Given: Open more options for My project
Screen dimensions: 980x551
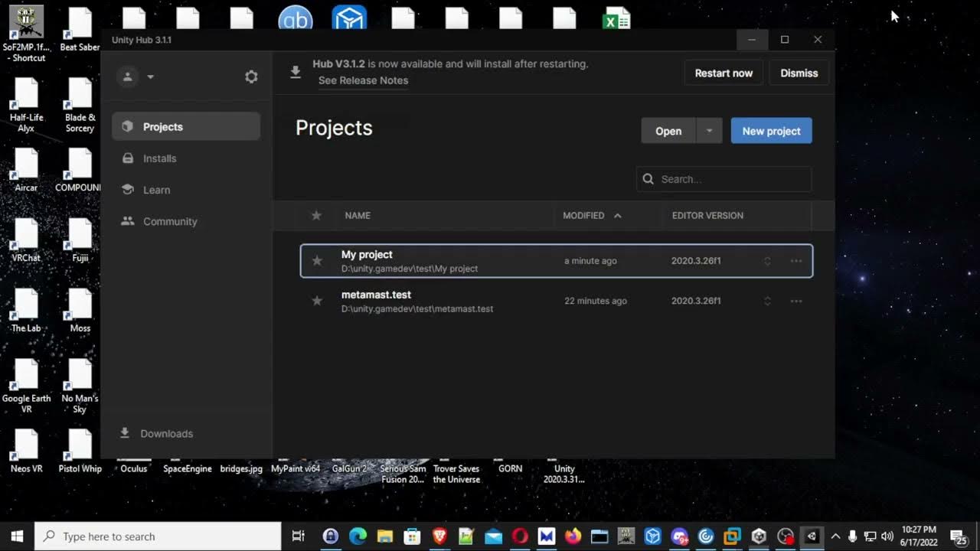Looking at the screenshot, I should click(x=796, y=261).
